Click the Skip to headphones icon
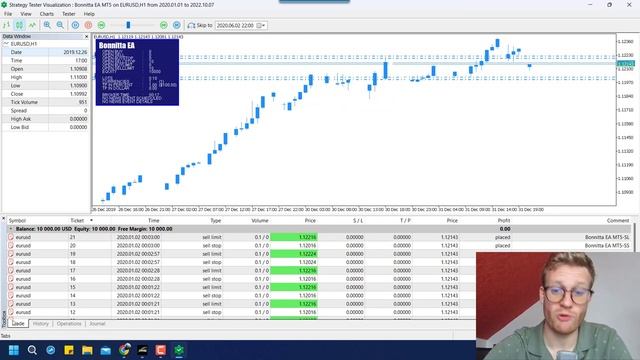The width and height of the screenshot is (640, 360). (191, 25)
